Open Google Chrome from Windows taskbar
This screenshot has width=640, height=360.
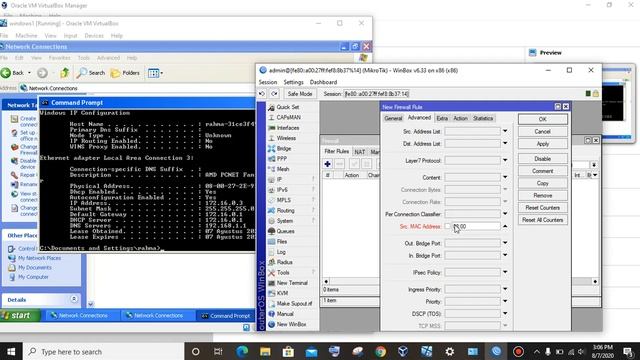tap(380, 351)
